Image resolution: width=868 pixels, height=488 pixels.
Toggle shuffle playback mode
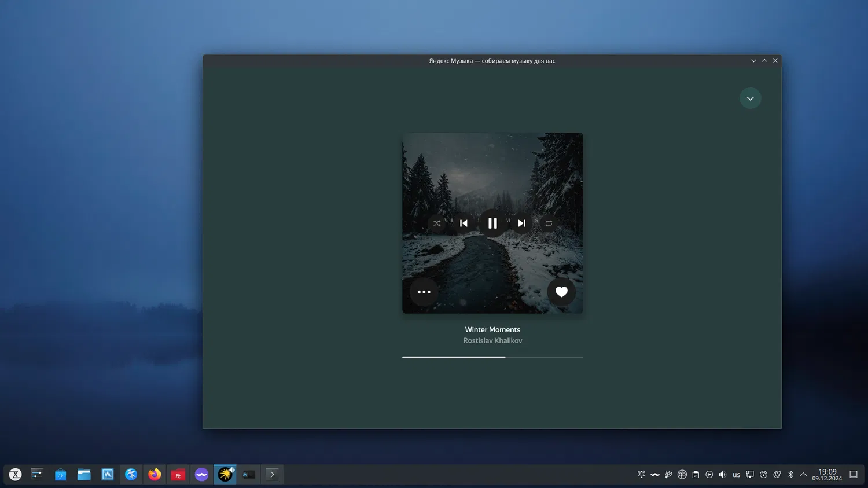(x=437, y=223)
